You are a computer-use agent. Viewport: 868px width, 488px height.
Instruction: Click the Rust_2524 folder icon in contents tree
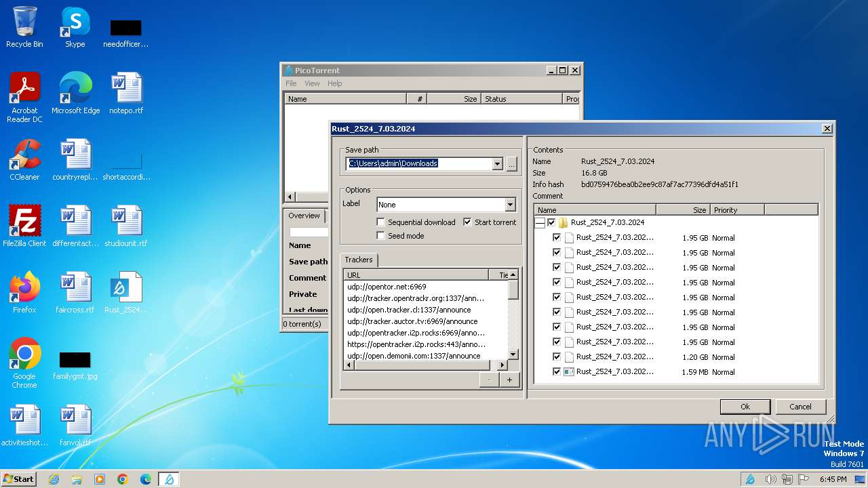[564, 222]
